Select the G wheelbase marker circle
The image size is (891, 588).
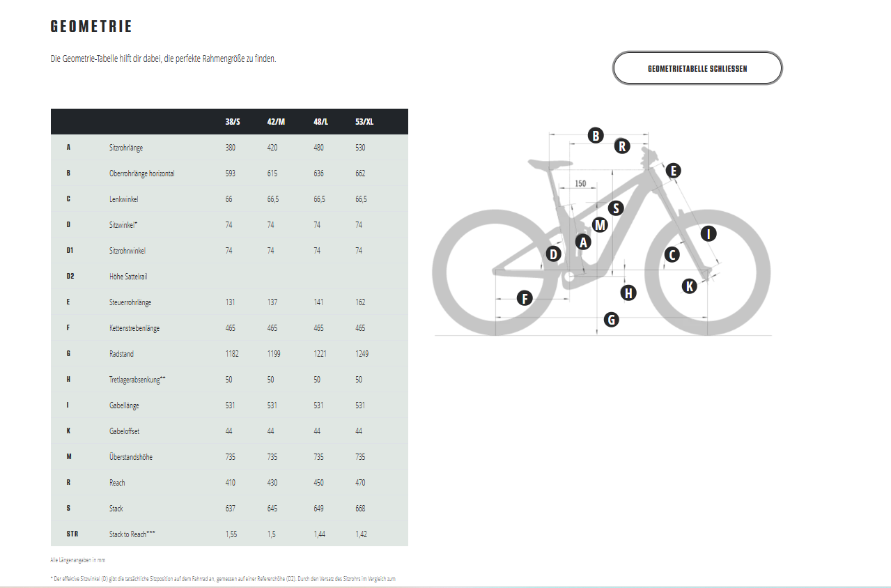(x=611, y=320)
